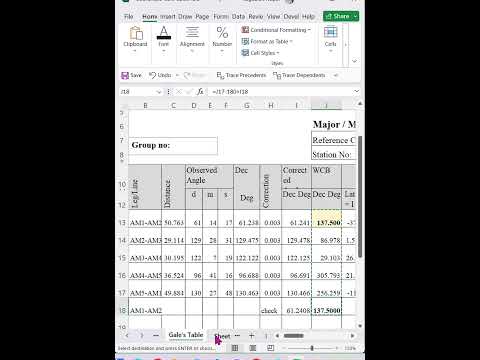Cancel the formula entry with X icon
480x360 pixels.
pyautogui.click(x=179, y=92)
